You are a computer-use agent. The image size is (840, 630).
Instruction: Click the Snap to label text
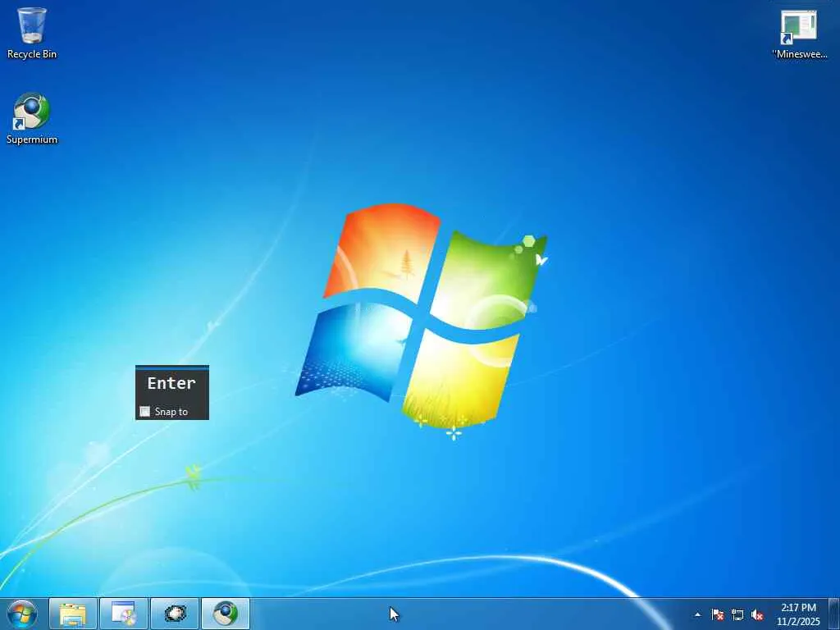tap(171, 412)
